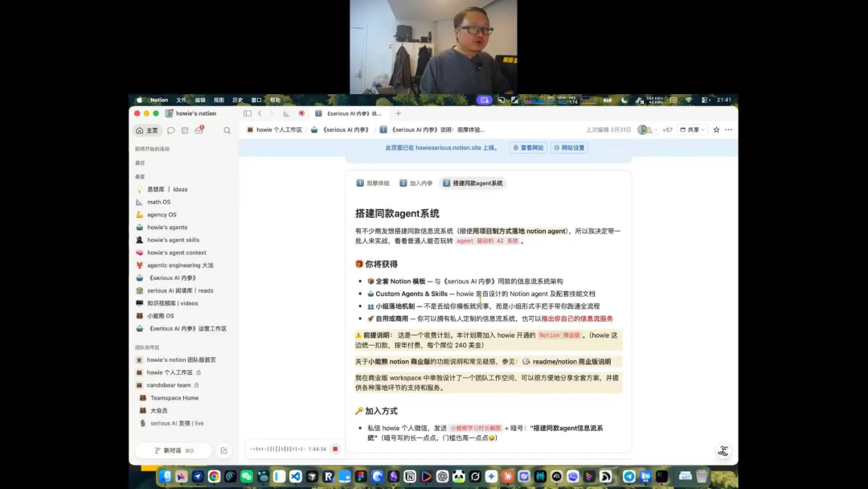868x489 pixels.
Task: Launch WeChat from the Dock
Action: point(247,476)
